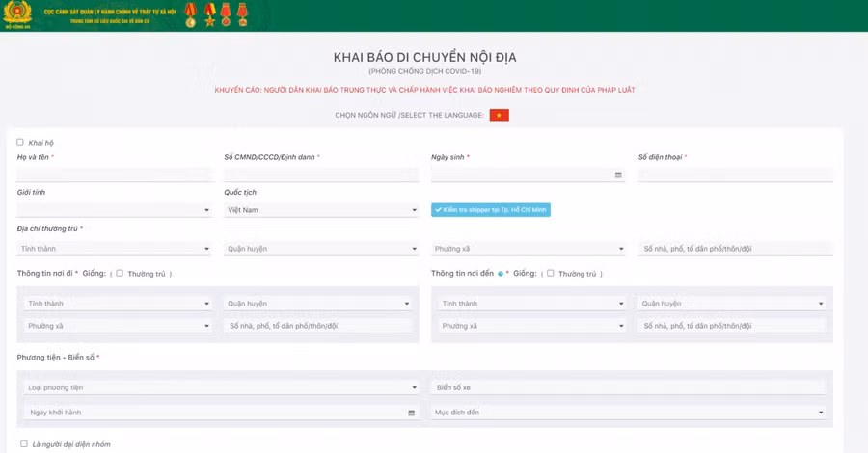The width and height of the screenshot is (868, 453).
Task: Click the red KHUYẾN CÁO warning text
Action: (x=424, y=90)
